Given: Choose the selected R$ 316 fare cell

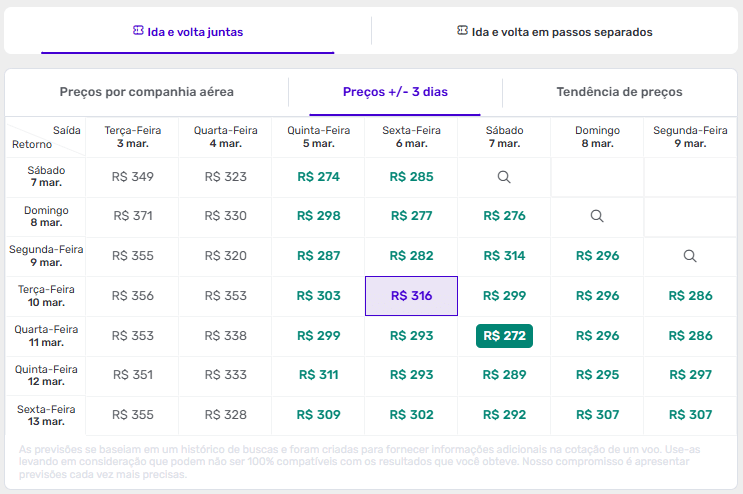Looking at the screenshot, I should 411,296.
